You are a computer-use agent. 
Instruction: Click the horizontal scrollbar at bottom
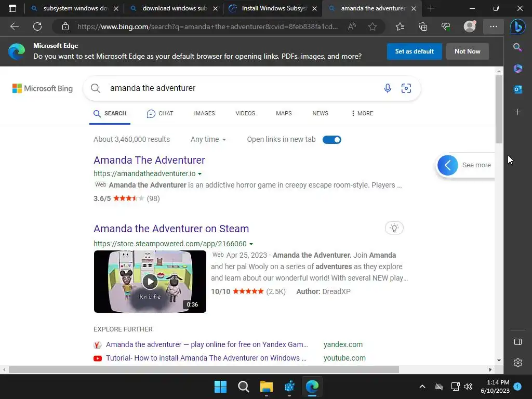pyautogui.click(x=204, y=369)
